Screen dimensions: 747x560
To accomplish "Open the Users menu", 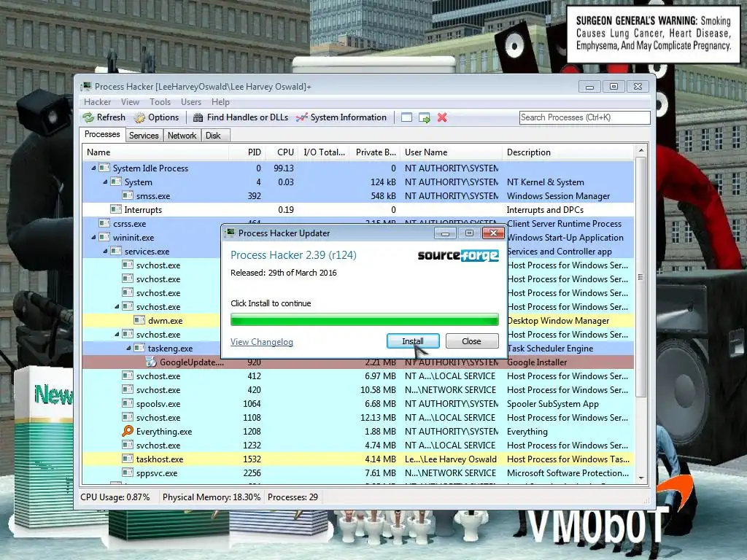I will 191,102.
